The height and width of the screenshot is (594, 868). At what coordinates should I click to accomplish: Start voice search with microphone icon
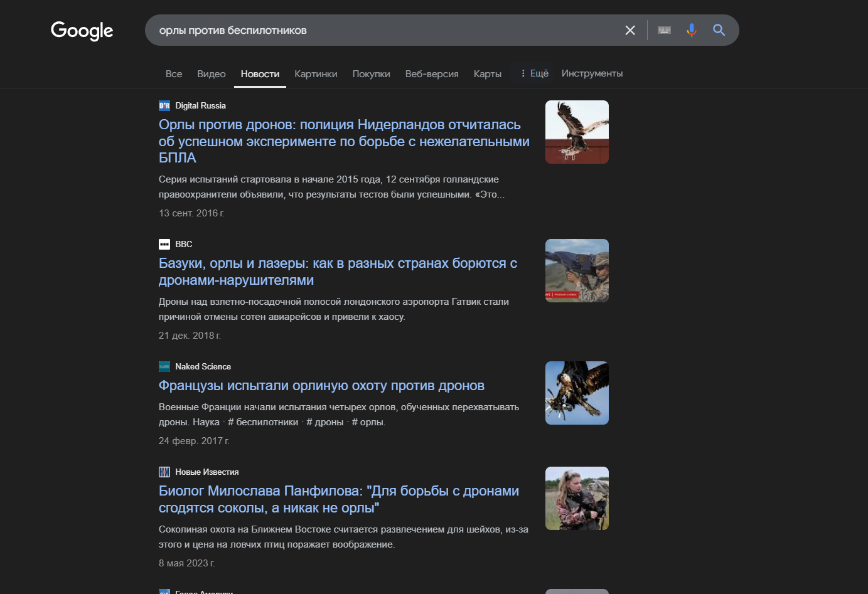tap(691, 30)
